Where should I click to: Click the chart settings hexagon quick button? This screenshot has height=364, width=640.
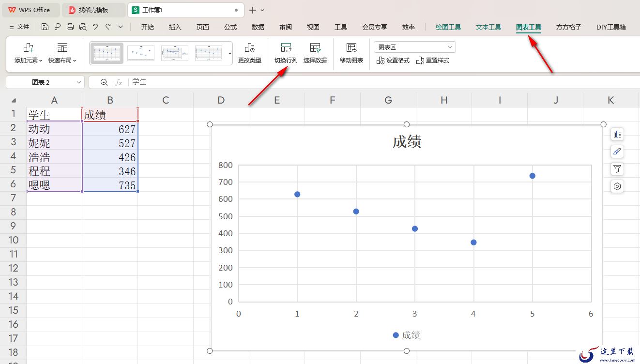[x=617, y=186]
